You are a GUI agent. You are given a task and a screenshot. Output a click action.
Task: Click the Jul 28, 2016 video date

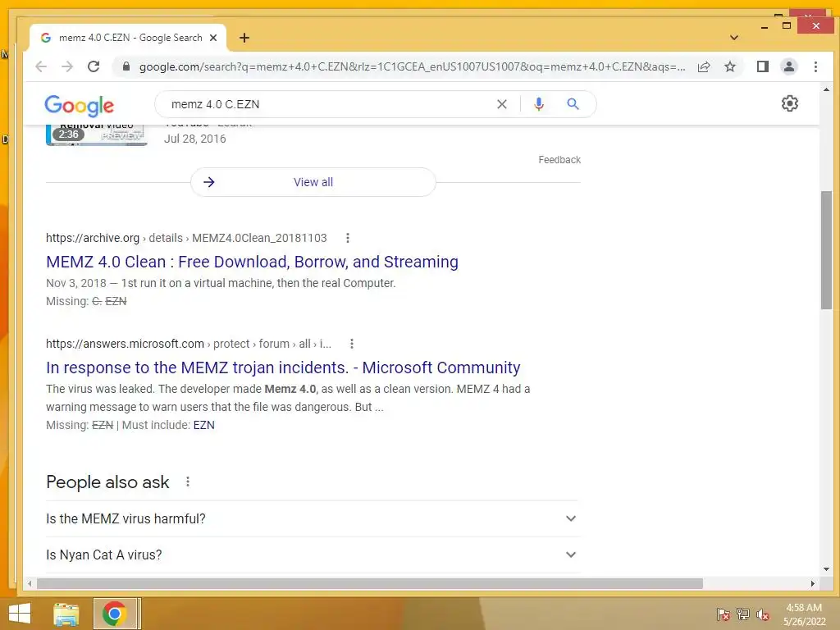[195, 139]
